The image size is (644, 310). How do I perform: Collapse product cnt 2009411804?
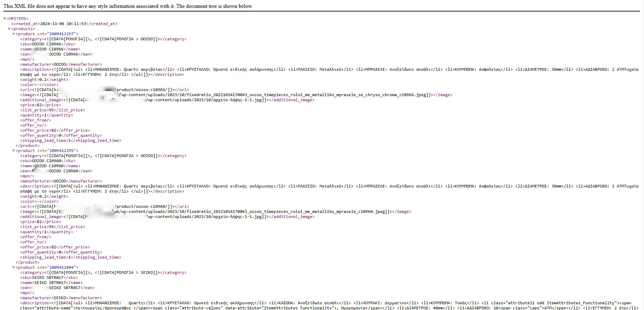tap(14, 267)
